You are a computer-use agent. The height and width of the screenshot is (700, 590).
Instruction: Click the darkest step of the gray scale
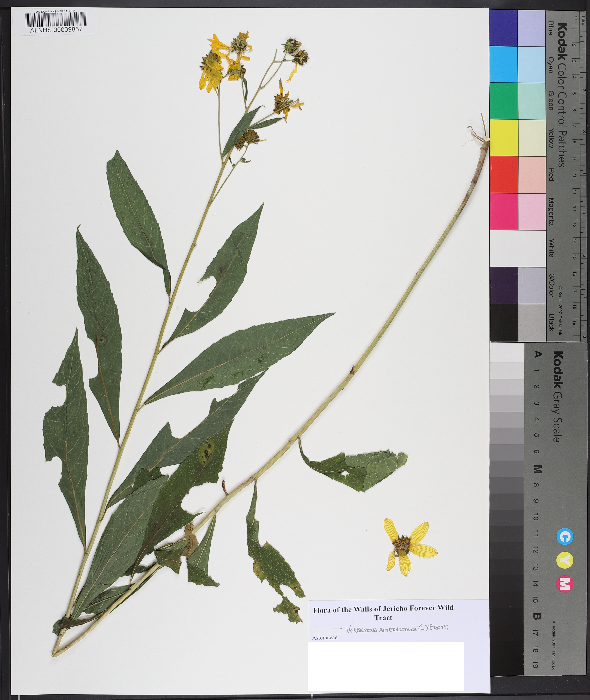coord(507,668)
